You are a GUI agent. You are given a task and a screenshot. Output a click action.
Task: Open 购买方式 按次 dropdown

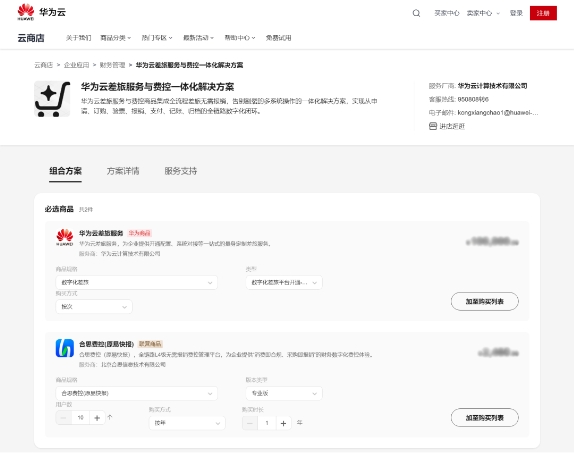coord(94,307)
